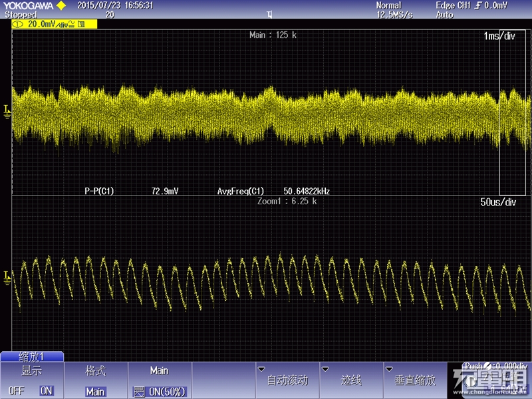Image resolution: width=532 pixels, height=399 pixels.
Task: Select the 缩放1 zoom tab
Action: (32, 356)
